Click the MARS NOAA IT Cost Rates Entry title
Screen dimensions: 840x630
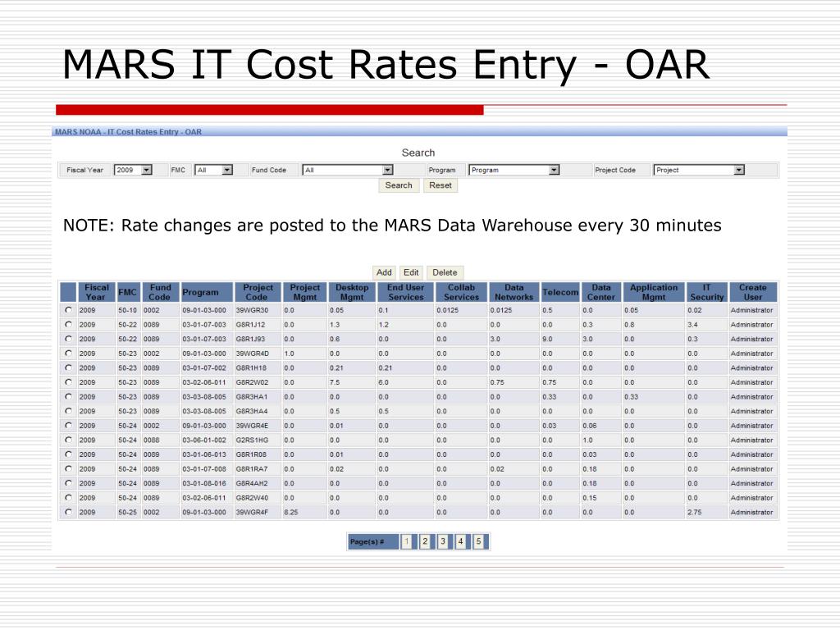point(129,132)
